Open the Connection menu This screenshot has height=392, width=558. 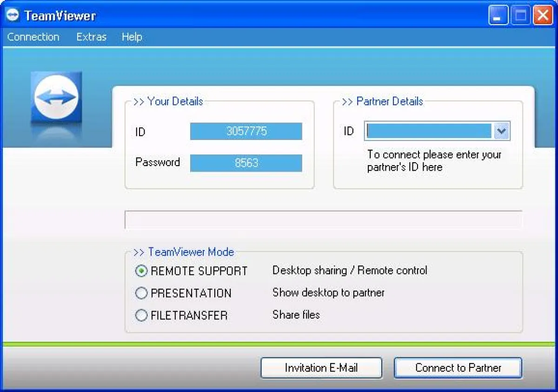pos(33,37)
